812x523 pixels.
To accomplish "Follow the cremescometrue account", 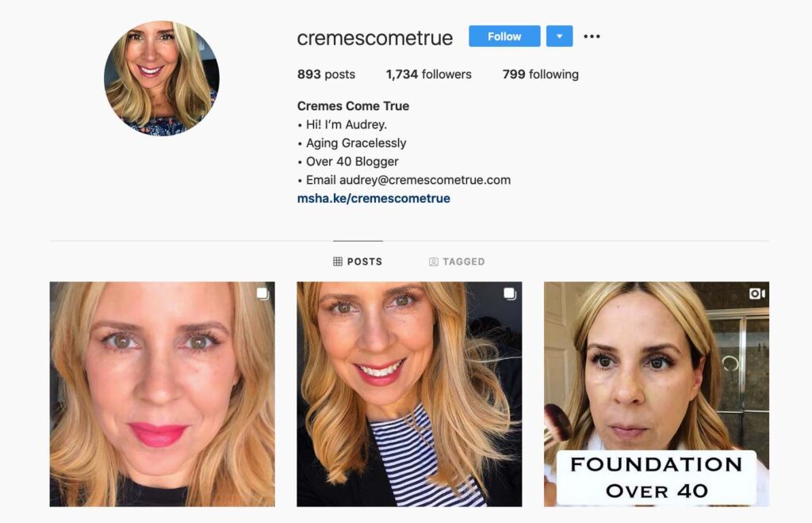I will coord(504,36).
